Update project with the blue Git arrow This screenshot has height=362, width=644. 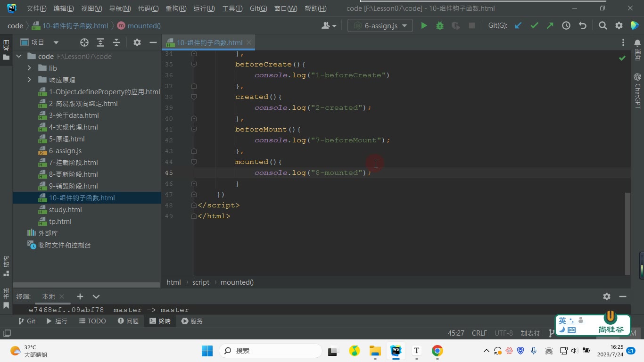[x=518, y=26]
